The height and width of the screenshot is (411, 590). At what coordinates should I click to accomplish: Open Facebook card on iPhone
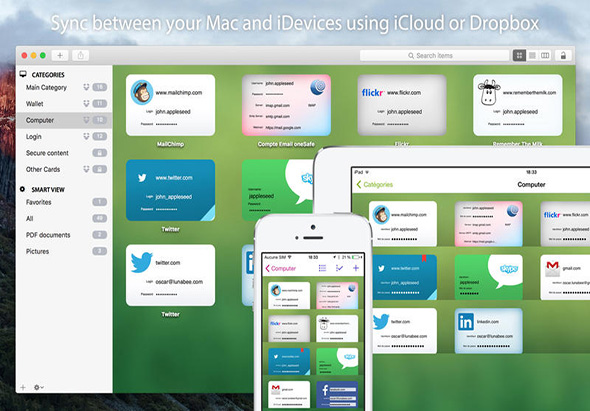click(337, 394)
